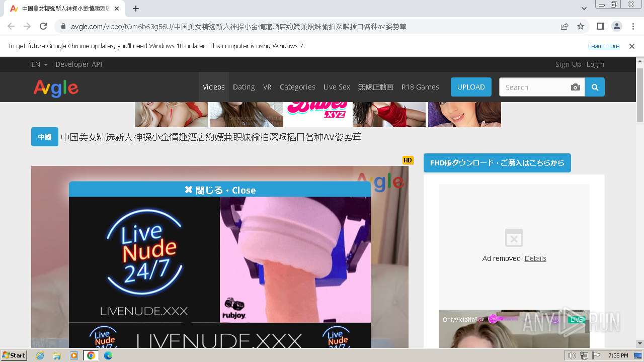Image resolution: width=644 pixels, height=362 pixels.
Task: Open Chrome's three-dot menu
Action: pos(632,26)
